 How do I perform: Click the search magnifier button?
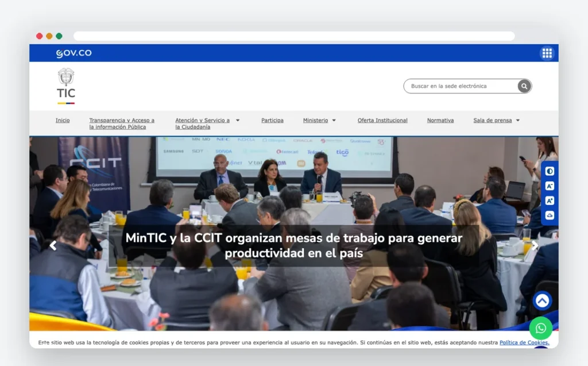pyautogui.click(x=524, y=86)
